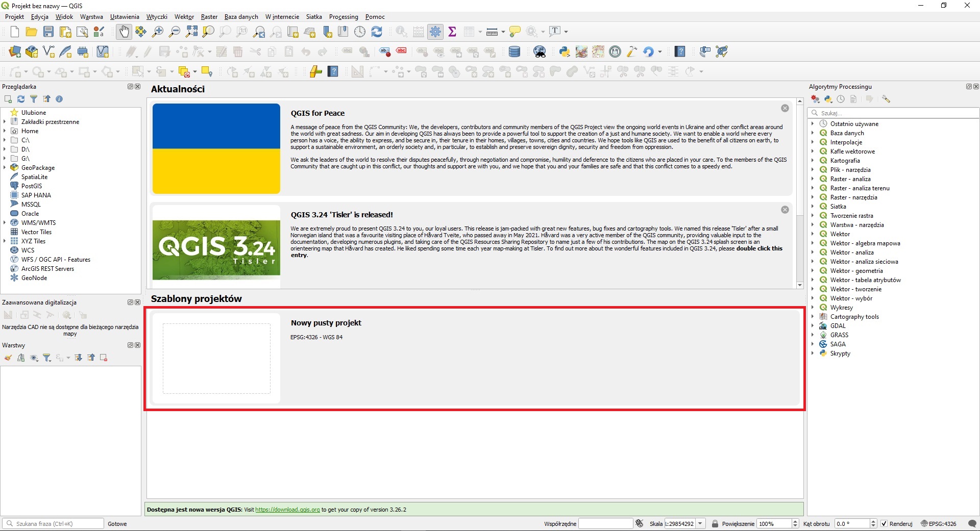
Task: Expand the GDAL algorithm group
Action: click(x=813, y=326)
